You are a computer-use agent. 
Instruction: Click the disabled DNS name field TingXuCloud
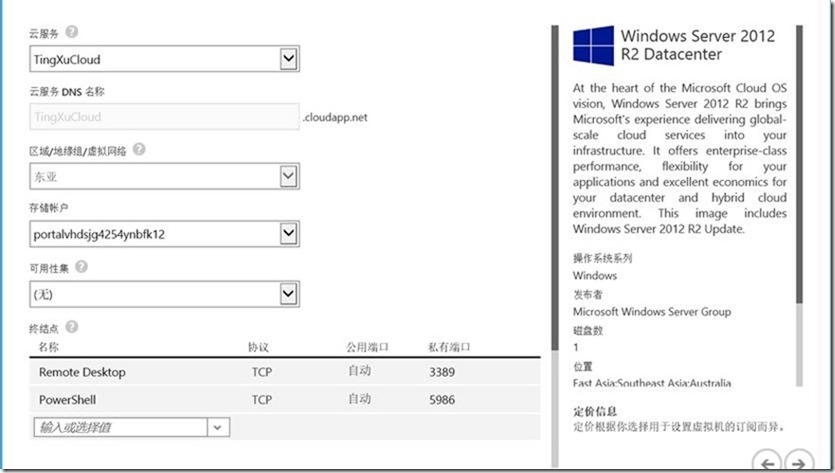[165, 117]
